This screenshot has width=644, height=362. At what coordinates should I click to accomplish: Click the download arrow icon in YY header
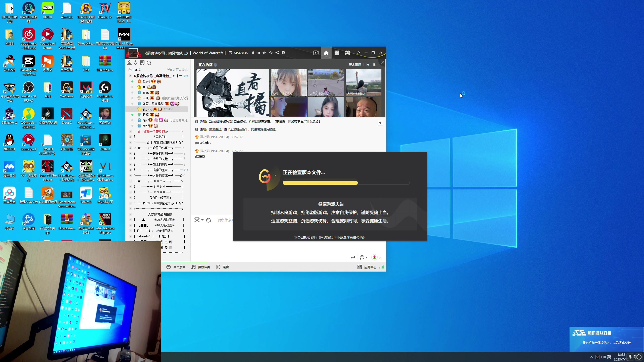click(359, 53)
